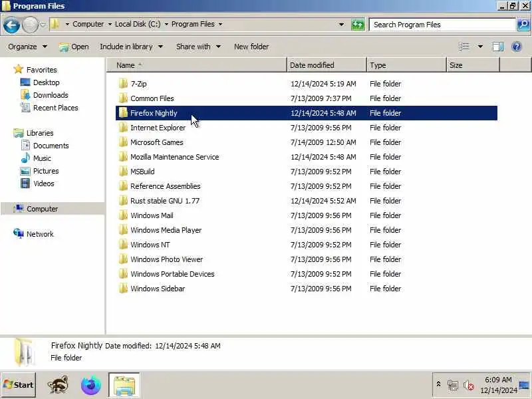Select the Microsoft Games folder icon
532x399 pixels.
[x=123, y=142]
